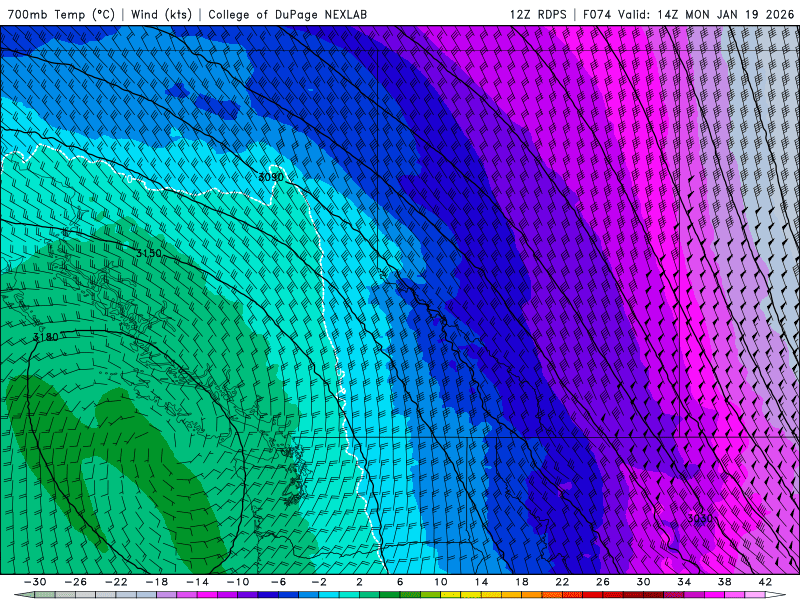Select the 10 color scale label
The width and height of the screenshot is (800, 600).
[x=440, y=582]
